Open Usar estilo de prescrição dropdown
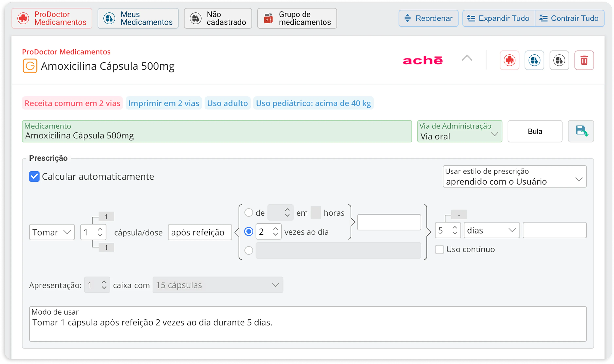The height and width of the screenshot is (364, 614). click(515, 177)
